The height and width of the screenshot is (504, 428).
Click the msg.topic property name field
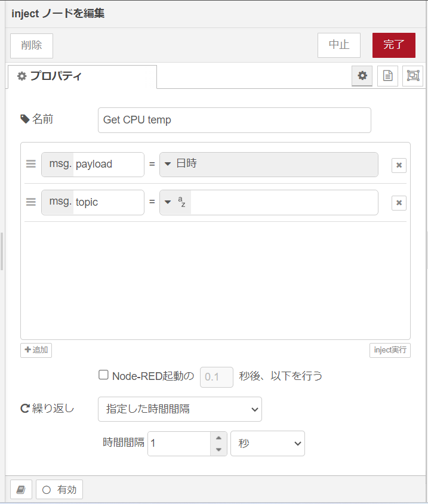109,203
